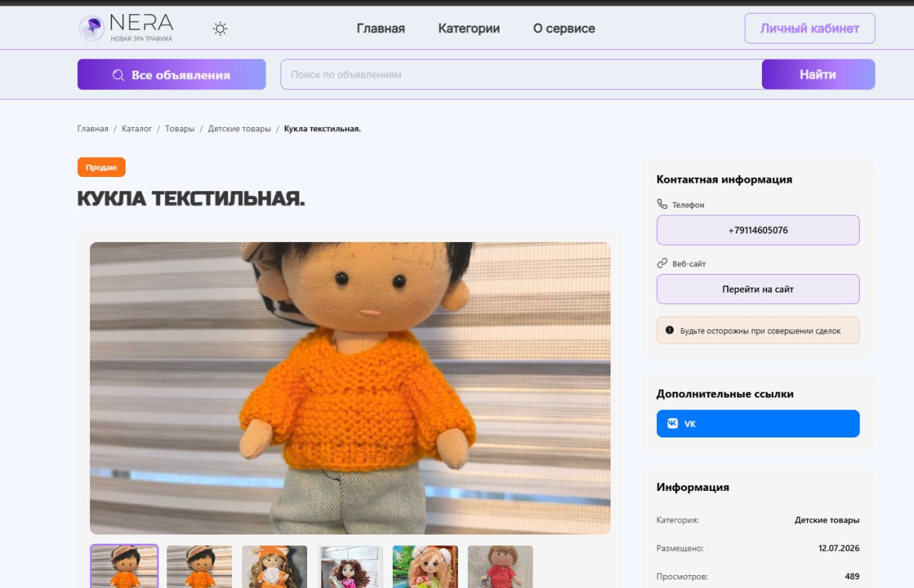This screenshot has height=588, width=914.
Task: Click the VK logo icon
Action: click(x=673, y=423)
